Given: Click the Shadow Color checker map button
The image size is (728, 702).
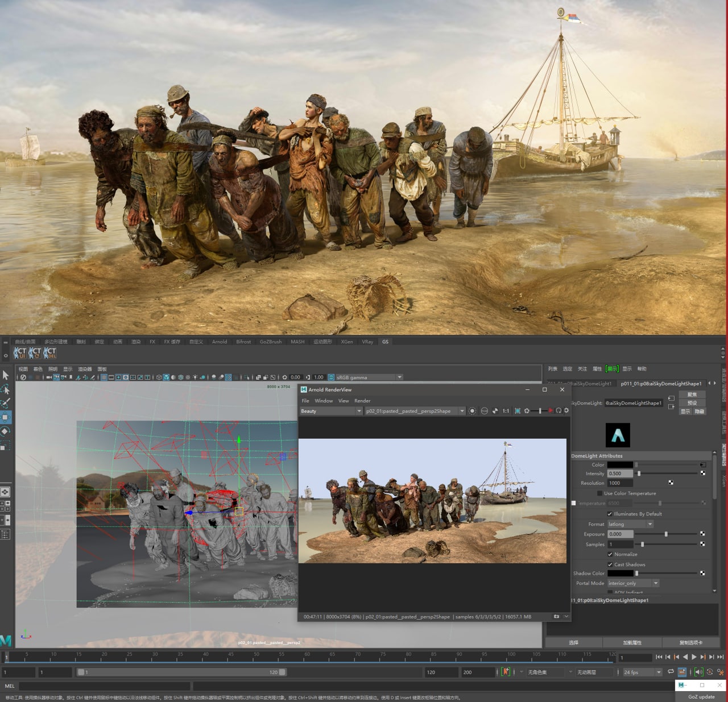Looking at the screenshot, I should click(703, 573).
